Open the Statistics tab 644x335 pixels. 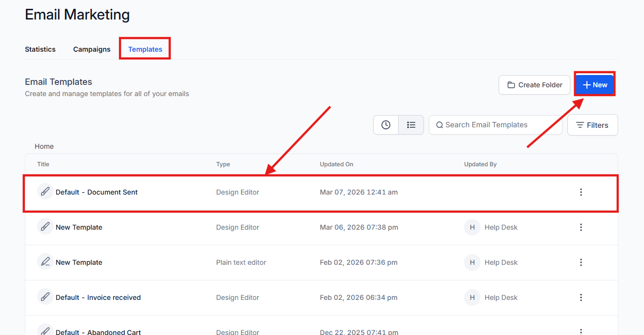click(x=40, y=49)
